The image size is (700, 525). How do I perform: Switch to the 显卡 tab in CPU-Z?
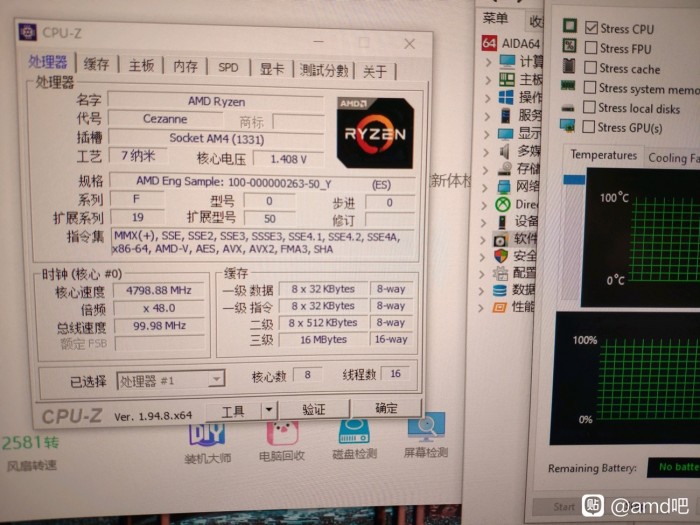271,69
